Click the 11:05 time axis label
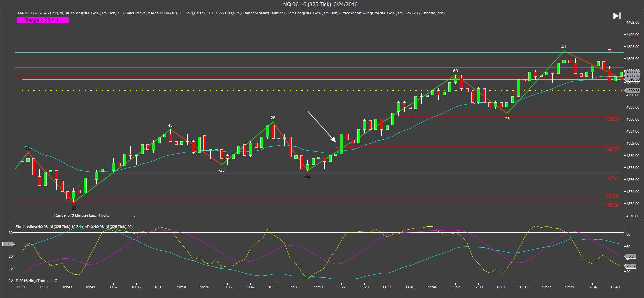Viewport: 644px width, 298px height. tap(296, 287)
